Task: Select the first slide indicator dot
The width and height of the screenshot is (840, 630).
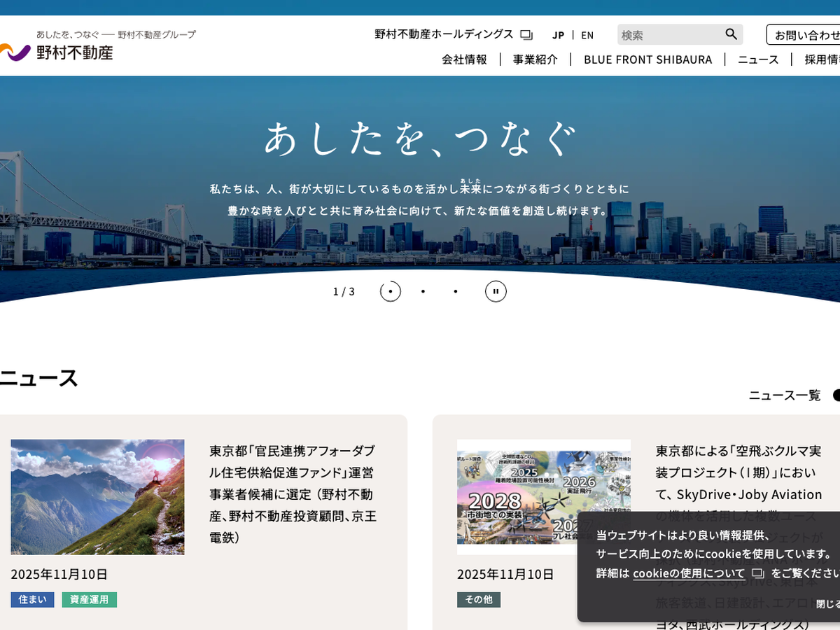Action: [391, 291]
